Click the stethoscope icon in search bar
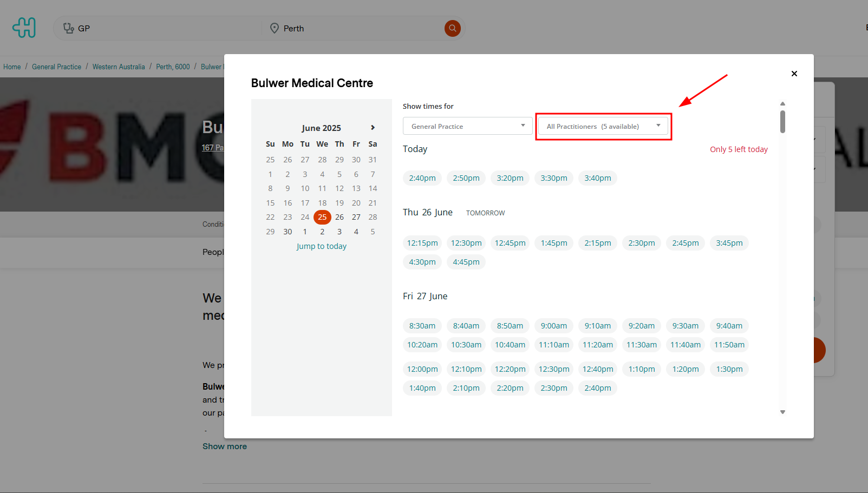Screen dimensions: 868x493 pyautogui.click(x=68, y=28)
